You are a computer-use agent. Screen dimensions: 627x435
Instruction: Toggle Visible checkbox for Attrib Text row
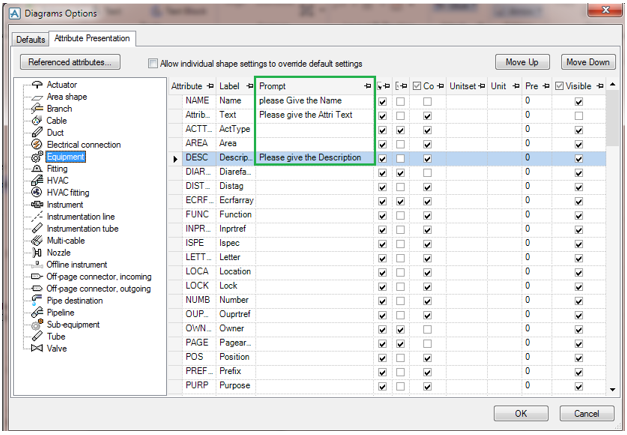(x=578, y=115)
